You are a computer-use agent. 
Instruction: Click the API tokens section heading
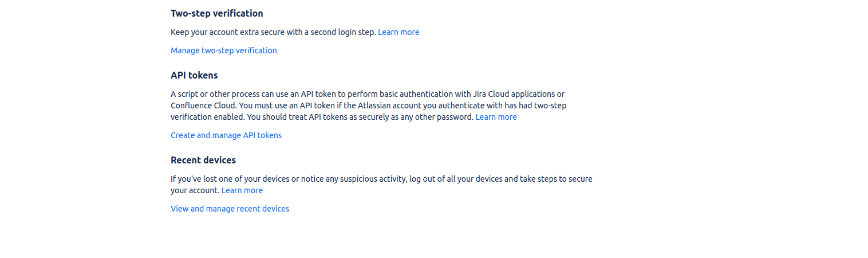[x=194, y=75]
